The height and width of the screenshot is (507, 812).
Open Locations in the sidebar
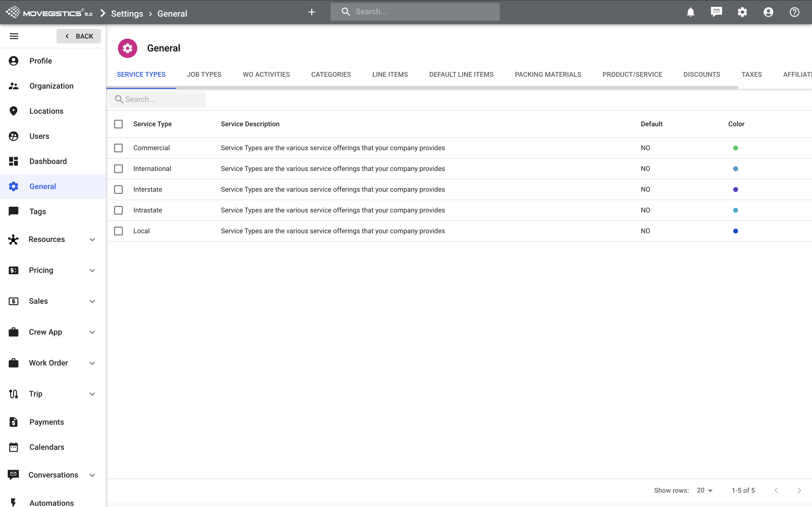point(46,111)
